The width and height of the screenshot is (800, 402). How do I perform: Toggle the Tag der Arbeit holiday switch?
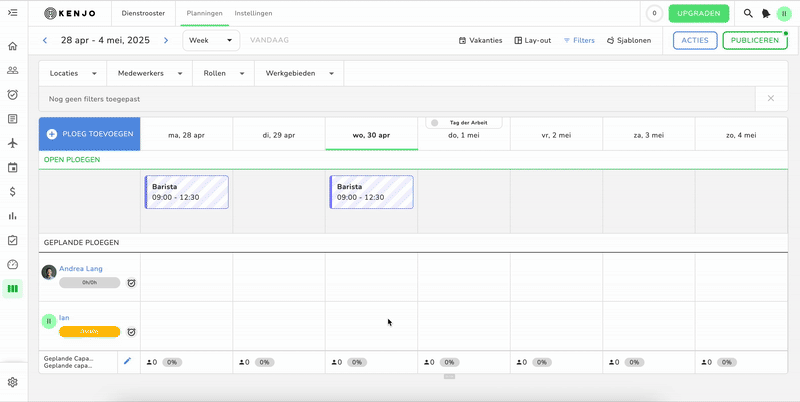(435, 123)
